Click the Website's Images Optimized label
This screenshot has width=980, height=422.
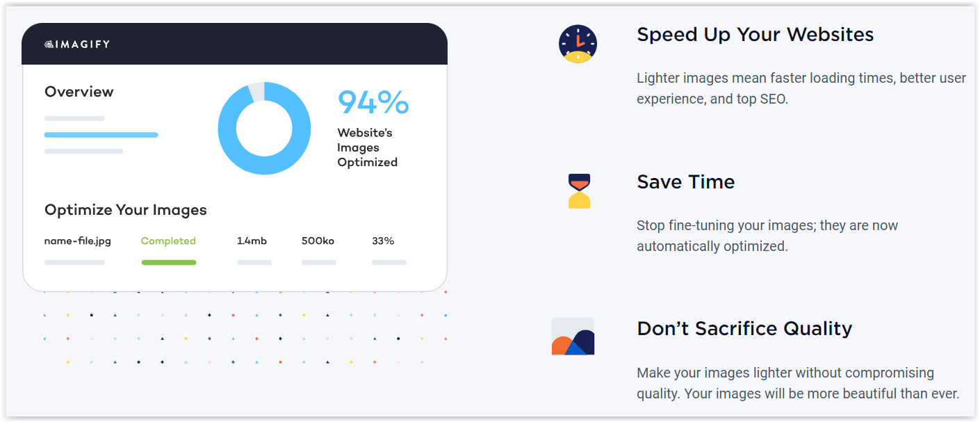pos(368,147)
